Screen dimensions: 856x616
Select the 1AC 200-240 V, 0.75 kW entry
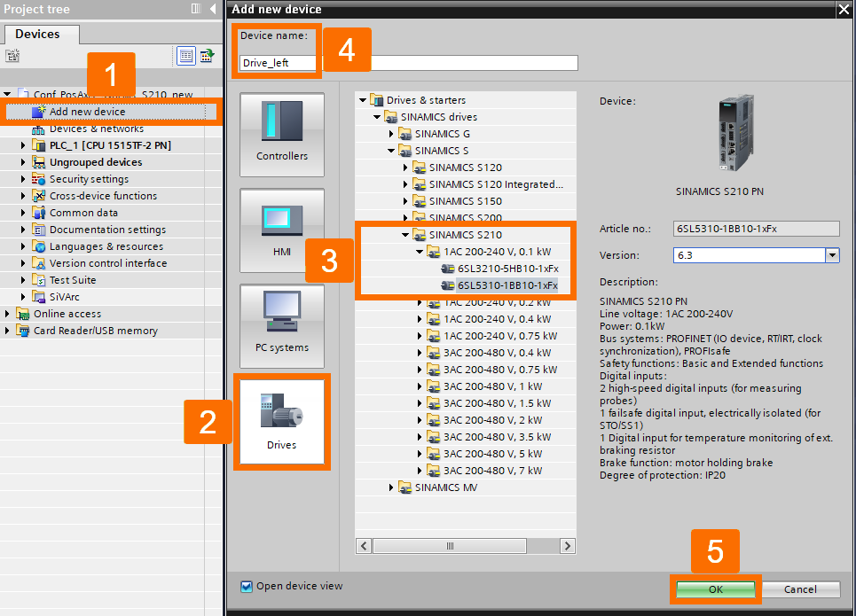500,336
